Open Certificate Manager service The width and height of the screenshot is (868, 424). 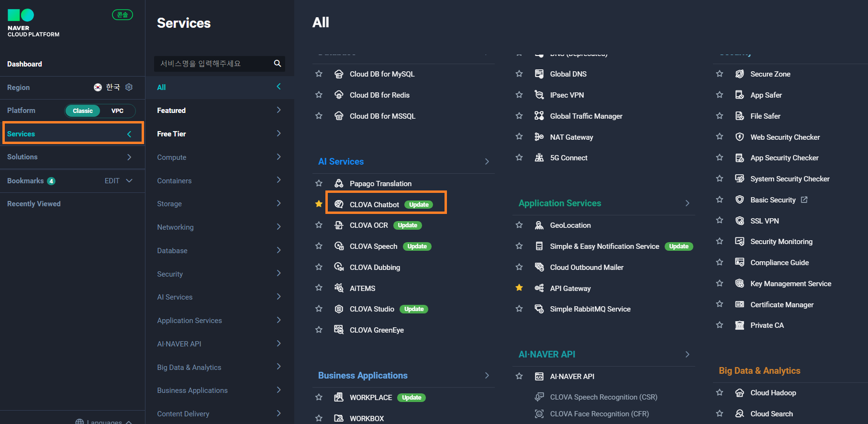click(x=782, y=305)
